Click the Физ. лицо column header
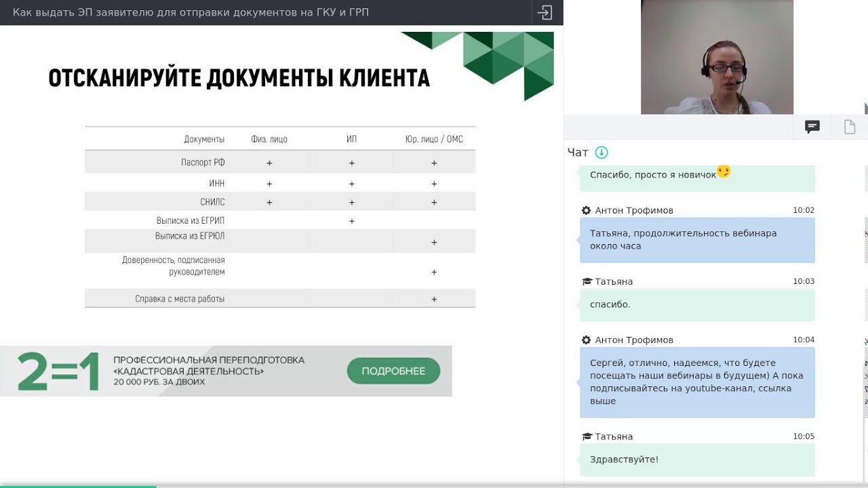 pos(269,139)
